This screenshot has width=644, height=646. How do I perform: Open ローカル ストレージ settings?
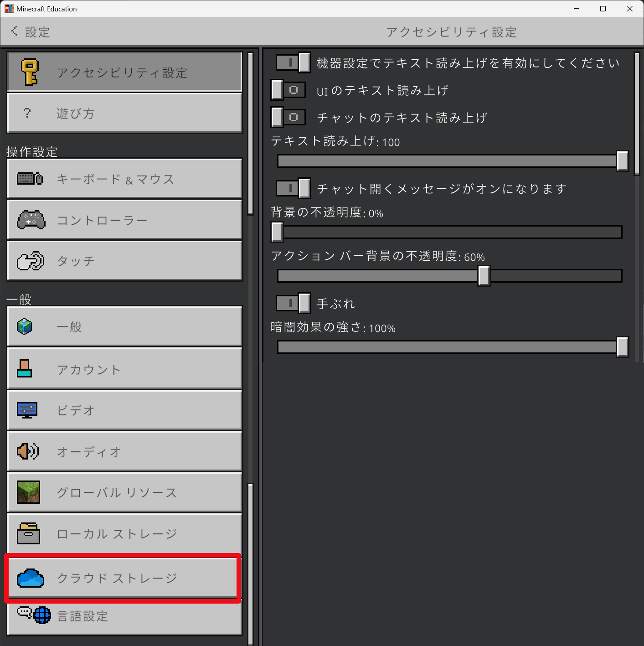pyautogui.click(x=124, y=533)
